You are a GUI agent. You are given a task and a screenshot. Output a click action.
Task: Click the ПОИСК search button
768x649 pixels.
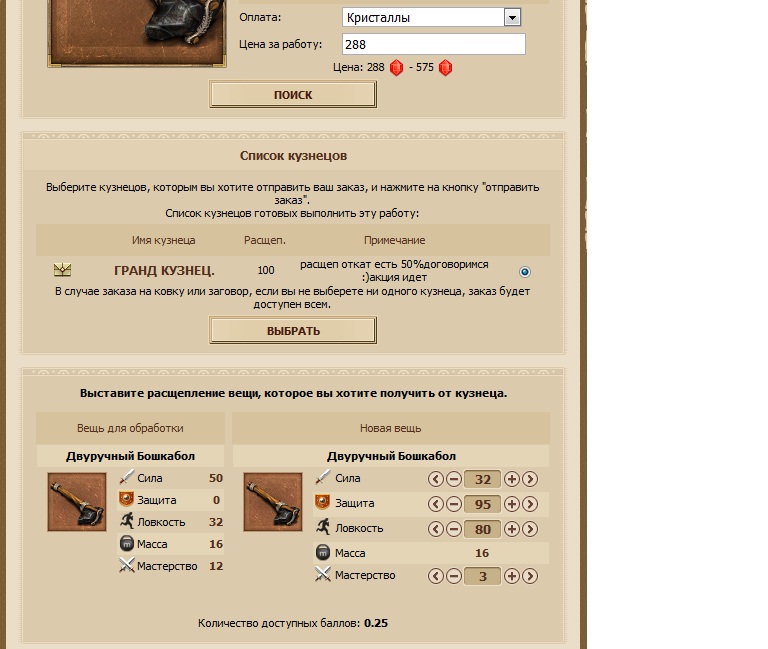pyautogui.click(x=293, y=95)
